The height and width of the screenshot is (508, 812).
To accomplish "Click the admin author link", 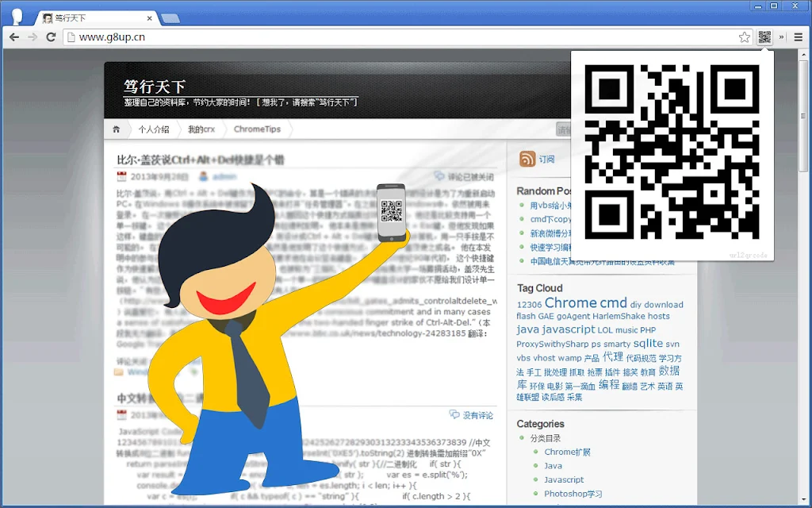I will (224, 177).
